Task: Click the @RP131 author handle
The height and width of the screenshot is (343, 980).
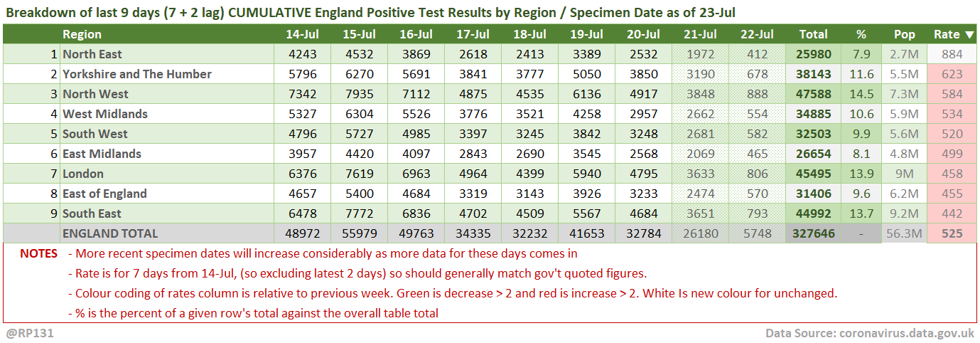Action: [30, 333]
